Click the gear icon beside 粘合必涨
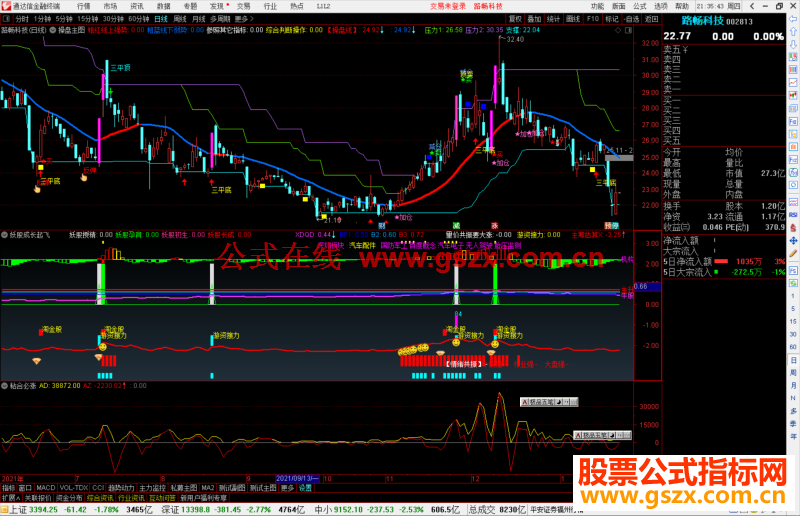 [5, 386]
